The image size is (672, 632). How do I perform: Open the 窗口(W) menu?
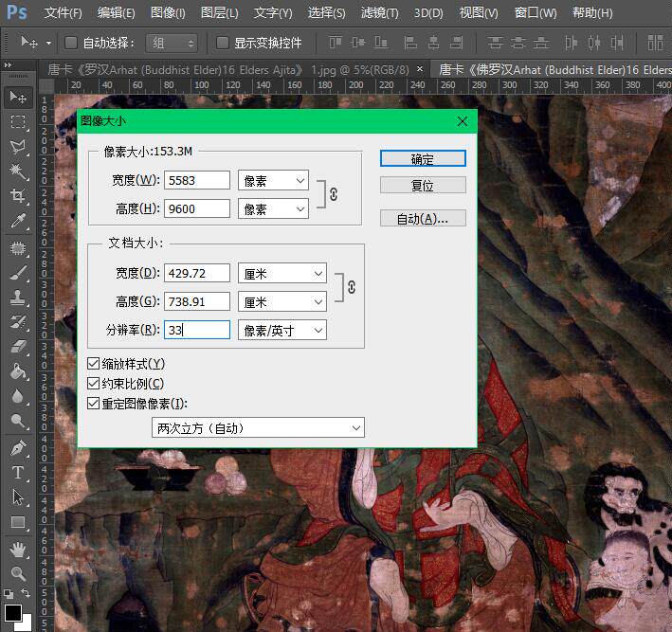point(536,13)
